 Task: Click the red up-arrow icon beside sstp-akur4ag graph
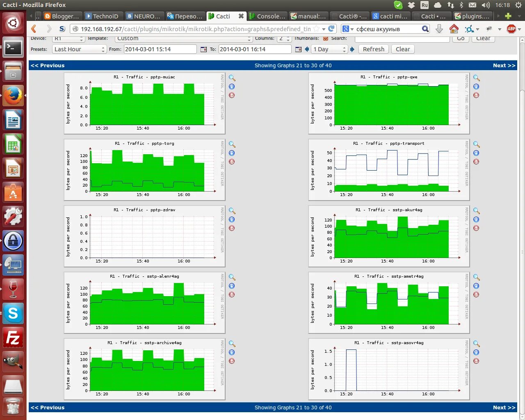pyautogui.click(x=476, y=228)
